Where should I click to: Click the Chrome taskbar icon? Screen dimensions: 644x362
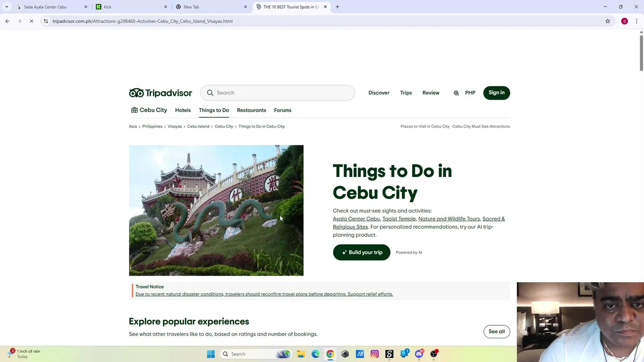click(x=330, y=354)
